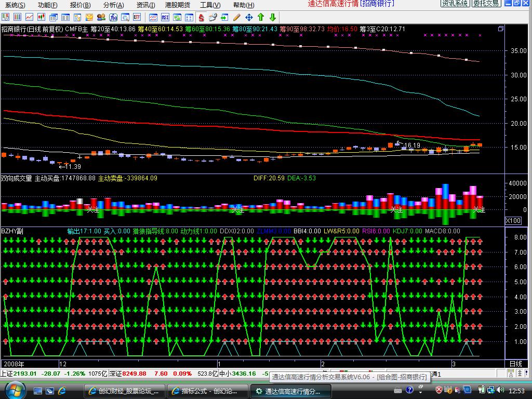Click the blue help question mark tray icon

click(409, 390)
